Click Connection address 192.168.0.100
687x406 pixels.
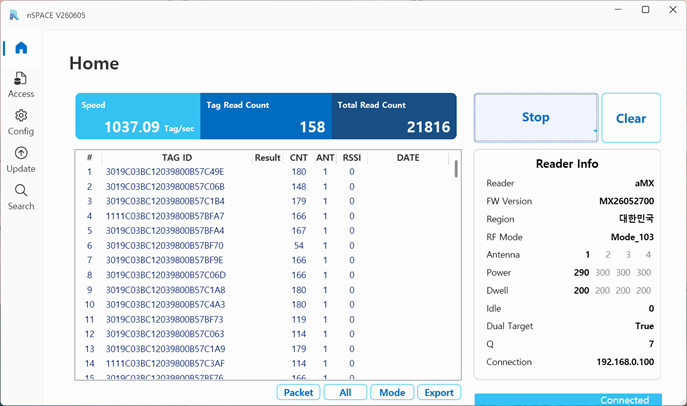[x=625, y=362]
